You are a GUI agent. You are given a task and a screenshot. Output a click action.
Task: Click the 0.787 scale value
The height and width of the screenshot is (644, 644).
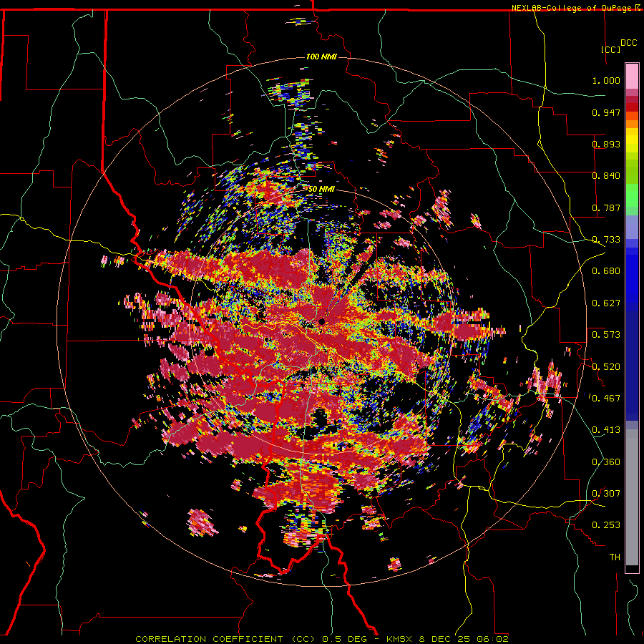[x=606, y=208]
